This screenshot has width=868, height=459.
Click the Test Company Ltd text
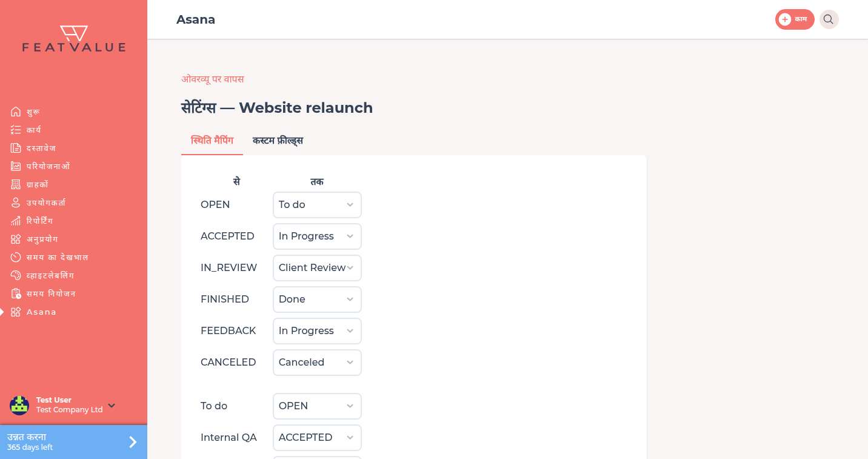(x=70, y=410)
